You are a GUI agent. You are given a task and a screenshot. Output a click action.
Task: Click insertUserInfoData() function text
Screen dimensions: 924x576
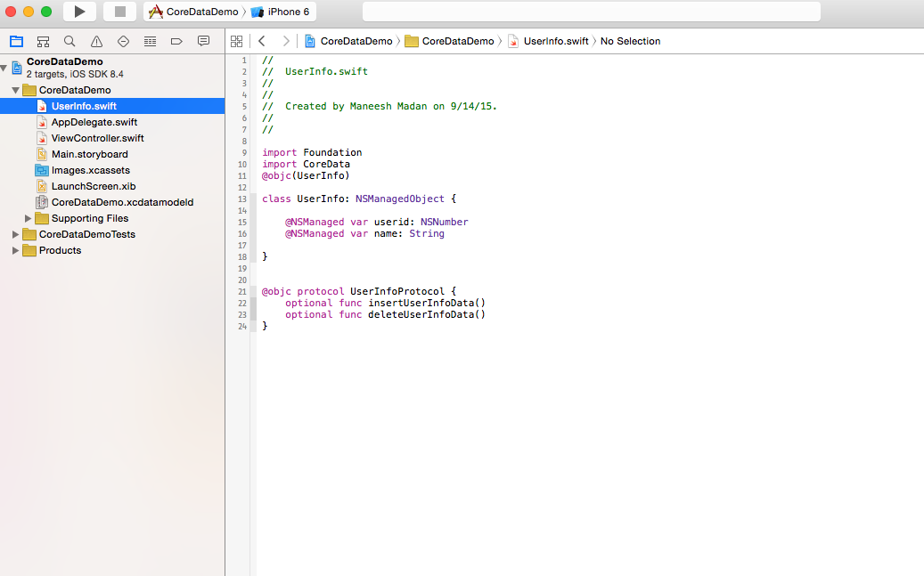427,304
